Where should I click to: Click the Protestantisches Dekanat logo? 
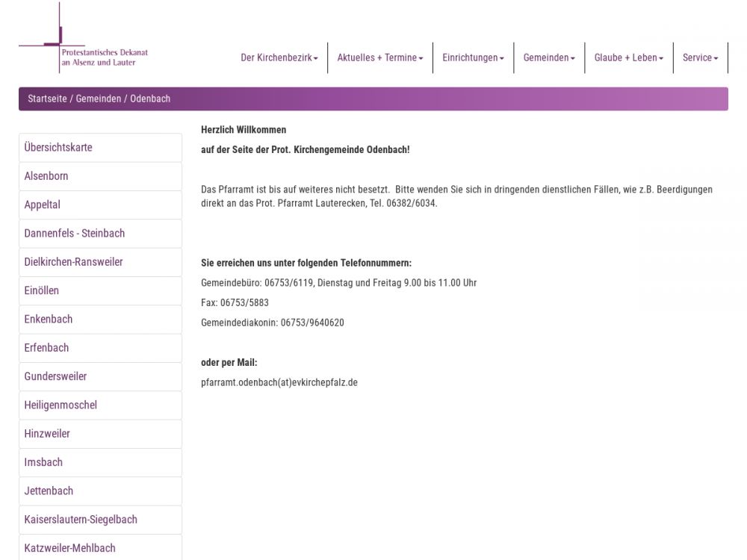[84, 45]
